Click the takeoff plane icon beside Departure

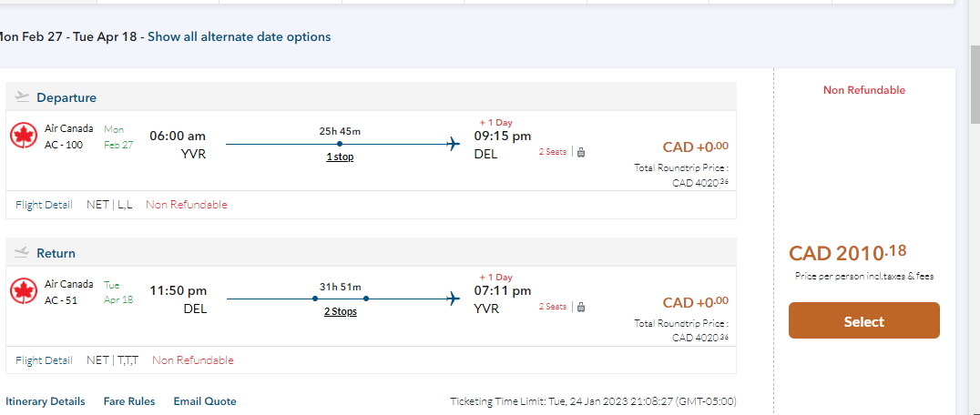tap(23, 97)
